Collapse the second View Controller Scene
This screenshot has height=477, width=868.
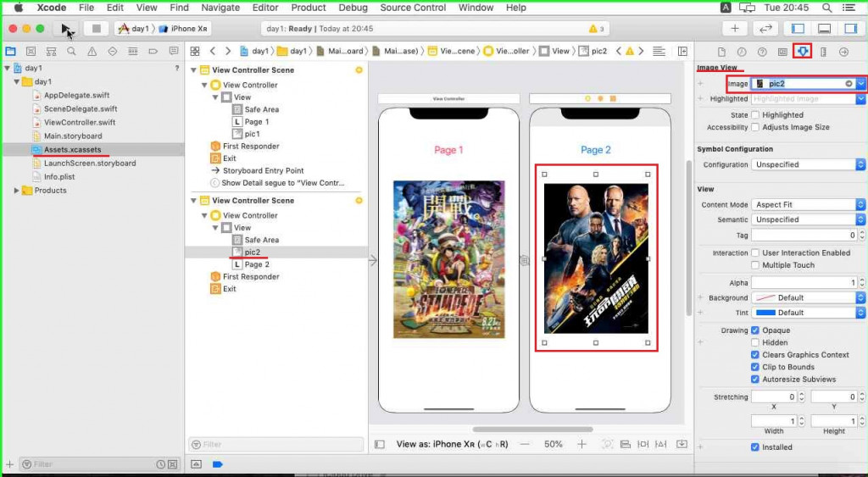194,201
